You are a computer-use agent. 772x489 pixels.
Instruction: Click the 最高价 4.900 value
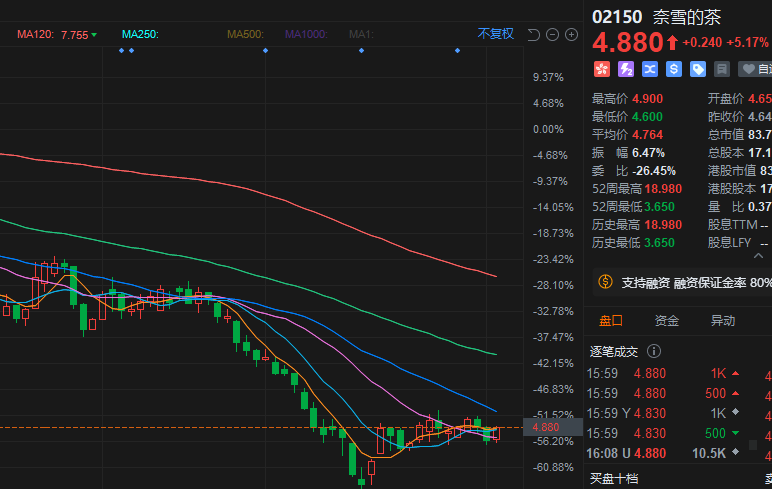coord(647,98)
